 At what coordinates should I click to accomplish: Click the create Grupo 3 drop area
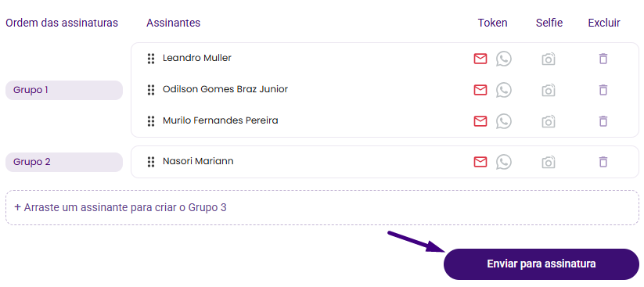pyautogui.click(x=322, y=208)
